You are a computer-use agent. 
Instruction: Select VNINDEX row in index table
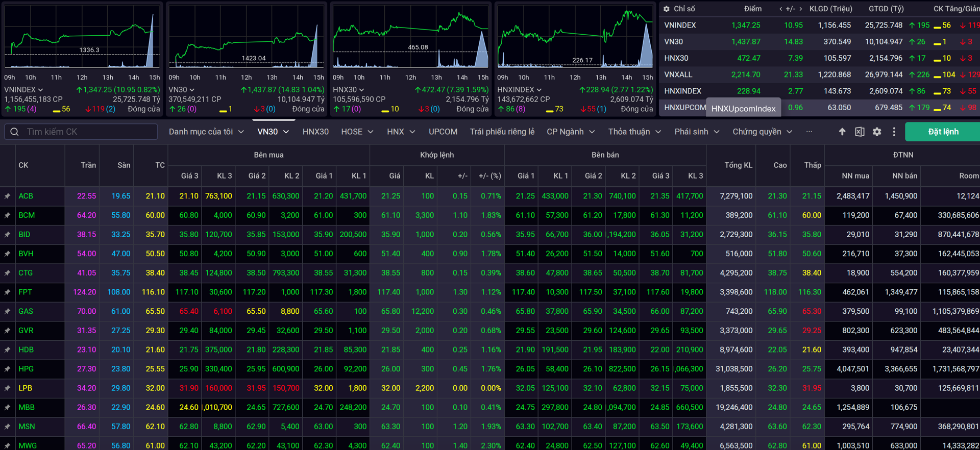point(820,25)
